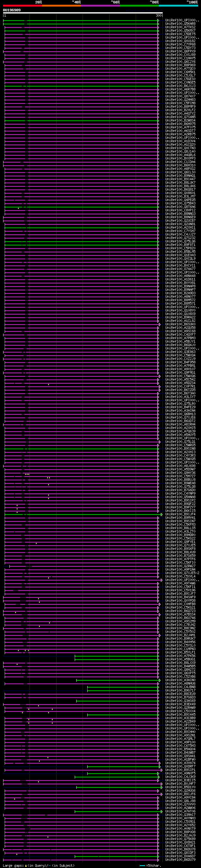Select hit label UniRef100_C5DY73
The height and width of the screenshot is (868, 201).
point(180,48)
